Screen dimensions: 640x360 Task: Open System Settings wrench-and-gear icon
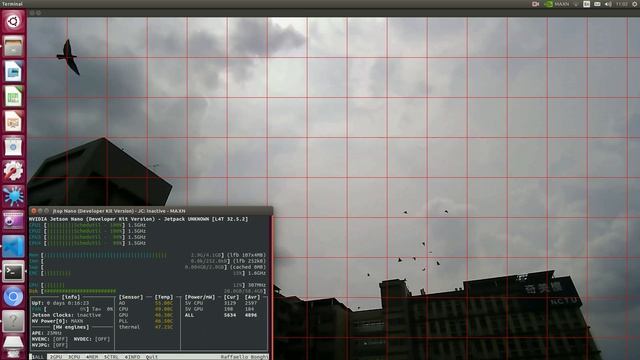(x=13, y=171)
